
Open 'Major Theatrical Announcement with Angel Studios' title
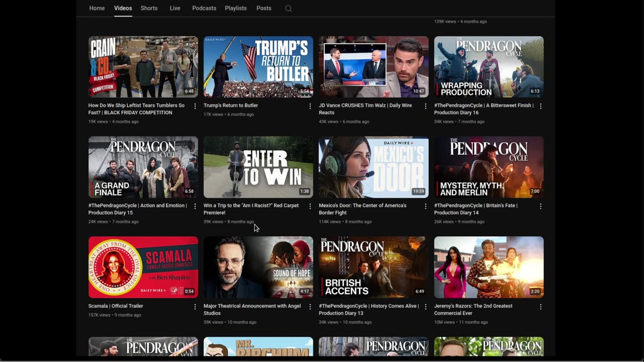click(x=252, y=309)
